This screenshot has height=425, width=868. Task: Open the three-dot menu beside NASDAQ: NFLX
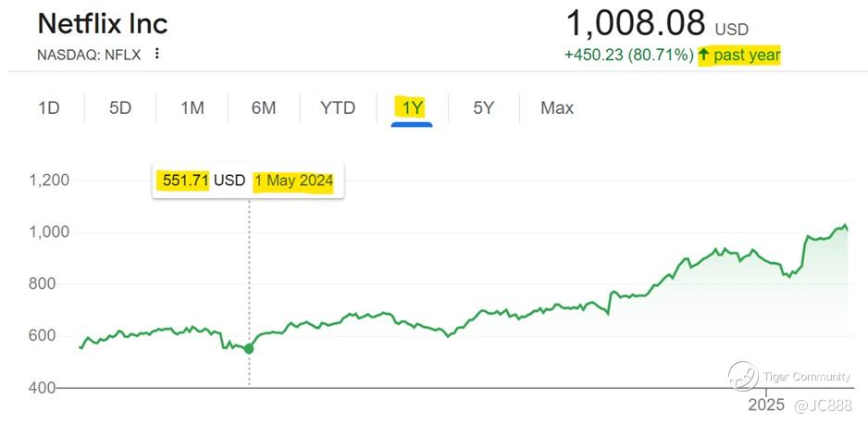(x=157, y=54)
